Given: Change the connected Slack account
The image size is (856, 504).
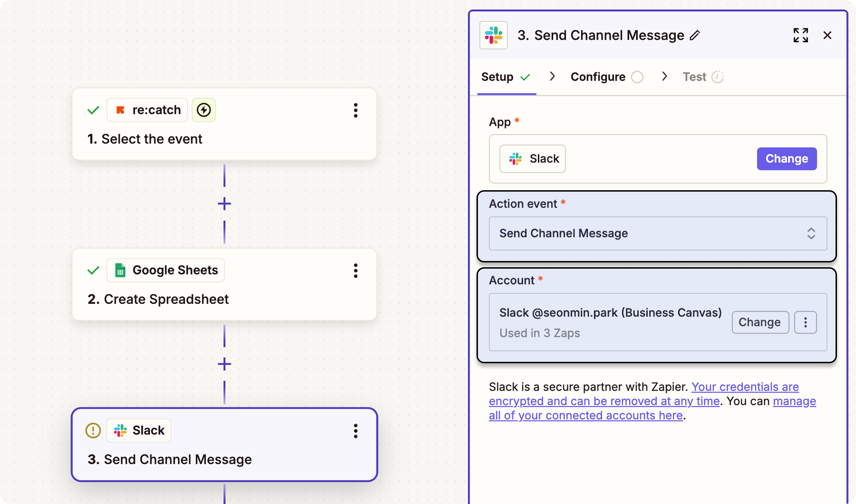Looking at the screenshot, I should (760, 322).
